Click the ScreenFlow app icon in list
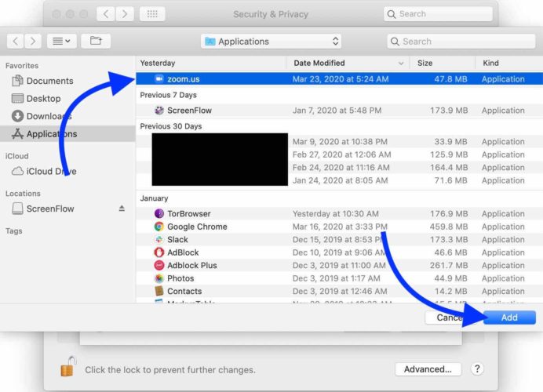The image size is (543, 392). pos(159,111)
